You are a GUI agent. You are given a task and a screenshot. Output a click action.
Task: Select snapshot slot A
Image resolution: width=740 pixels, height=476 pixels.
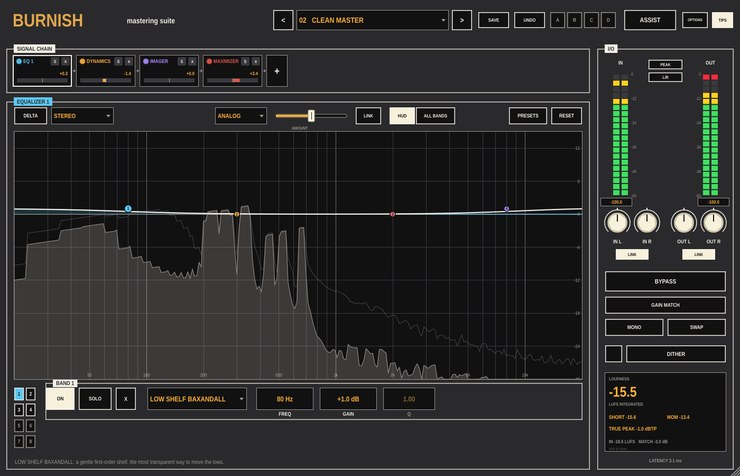point(557,20)
